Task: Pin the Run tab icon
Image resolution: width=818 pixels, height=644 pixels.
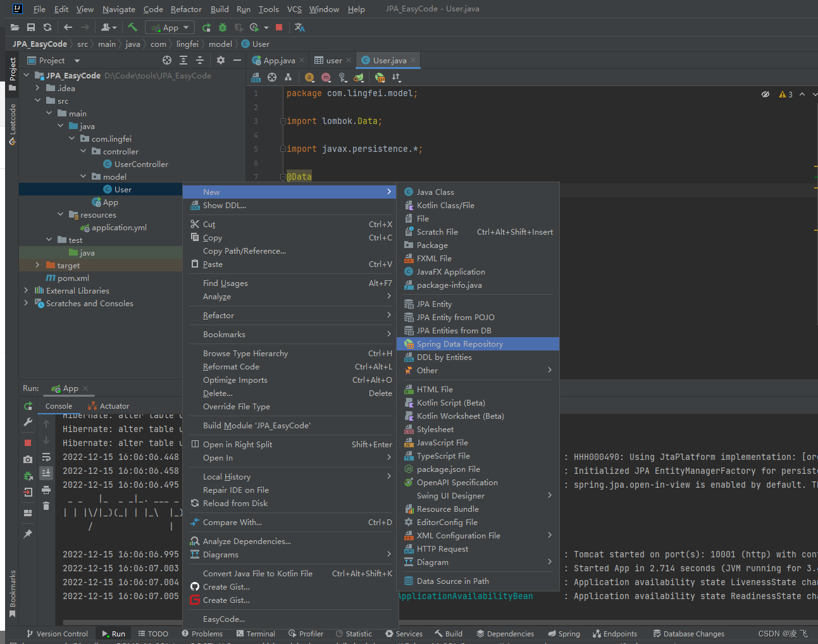Action: tap(28, 534)
